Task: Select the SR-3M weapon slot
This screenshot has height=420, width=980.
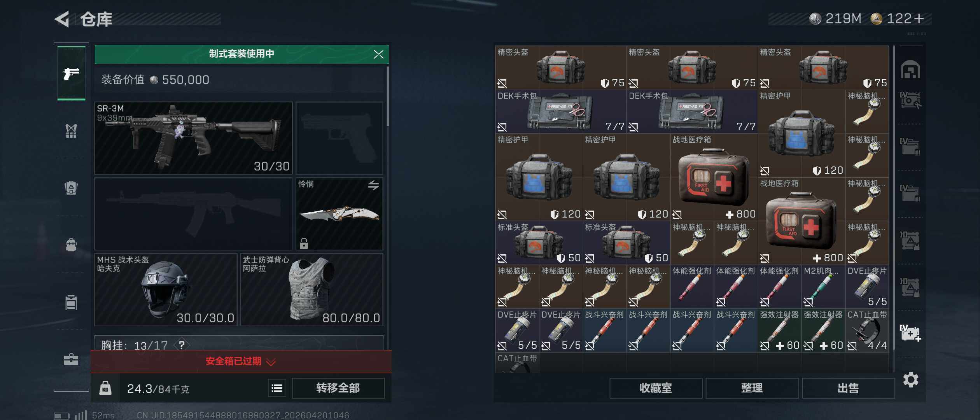Action: [193, 138]
